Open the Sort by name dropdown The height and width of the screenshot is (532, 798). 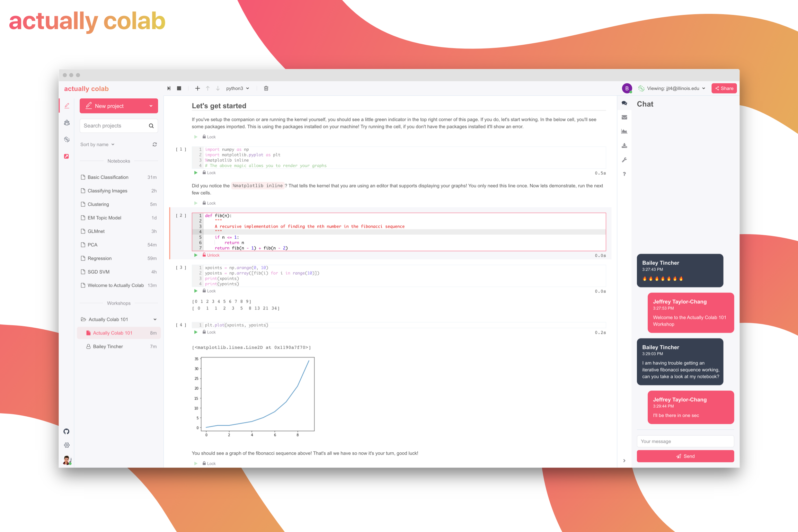[x=97, y=144]
